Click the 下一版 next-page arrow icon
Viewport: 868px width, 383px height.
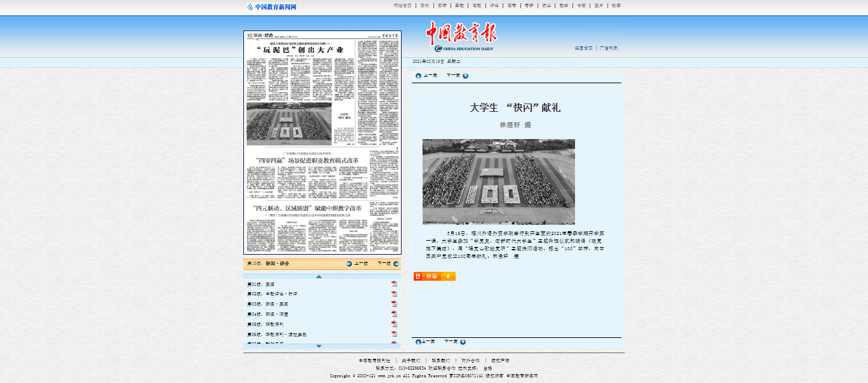point(396,264)
